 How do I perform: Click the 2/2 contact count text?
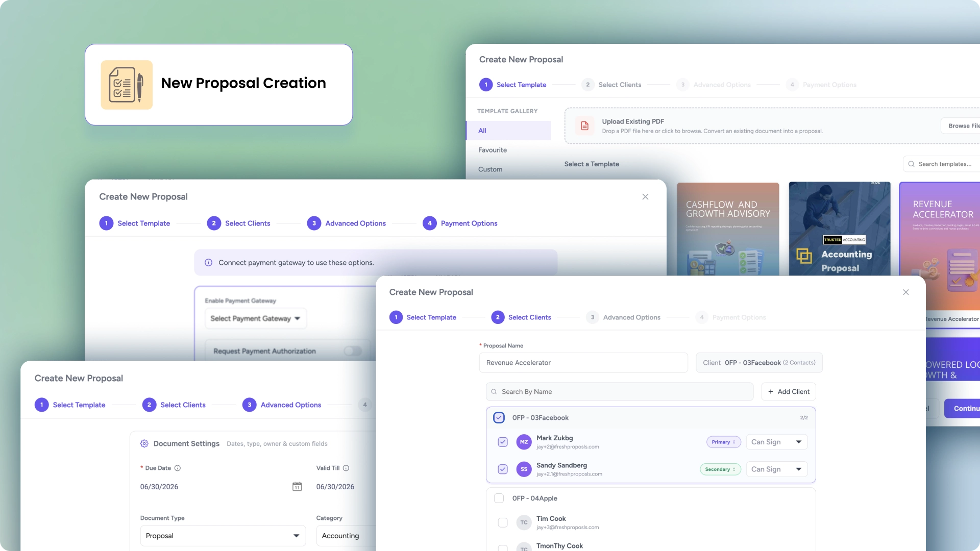coord(804,418)
